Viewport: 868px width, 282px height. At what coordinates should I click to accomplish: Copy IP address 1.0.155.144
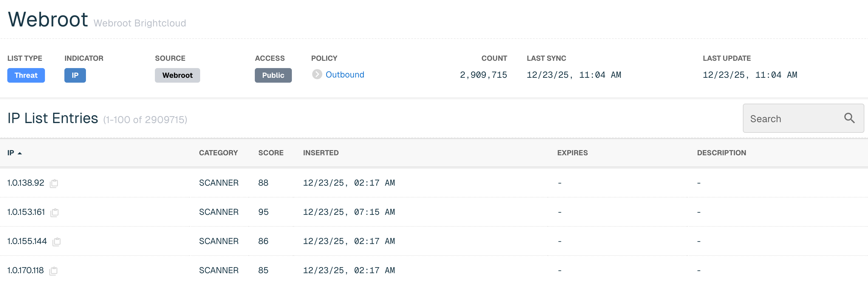point(56,242)
